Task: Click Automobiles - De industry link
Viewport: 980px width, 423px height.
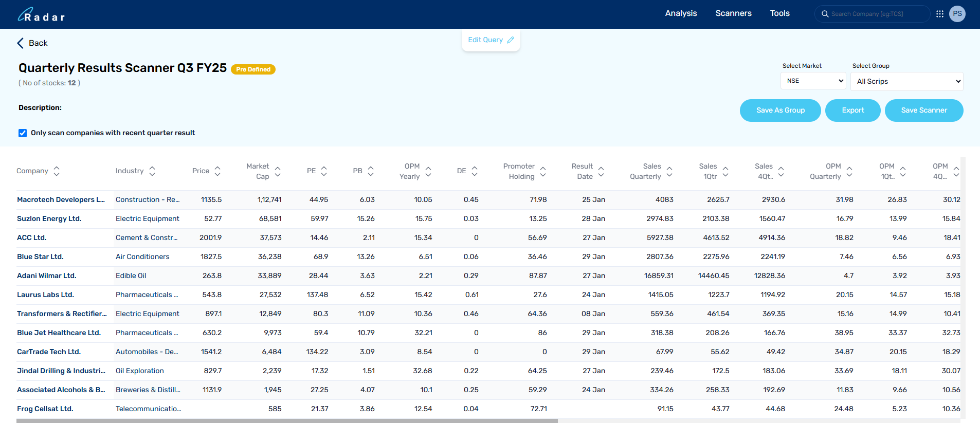Action: point(147,352)
